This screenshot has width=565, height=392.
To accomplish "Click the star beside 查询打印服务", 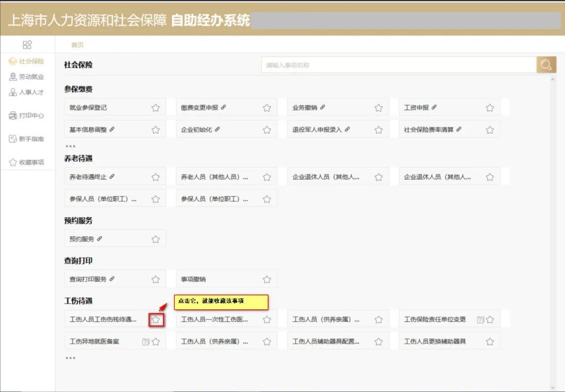I will coord(156,279).
